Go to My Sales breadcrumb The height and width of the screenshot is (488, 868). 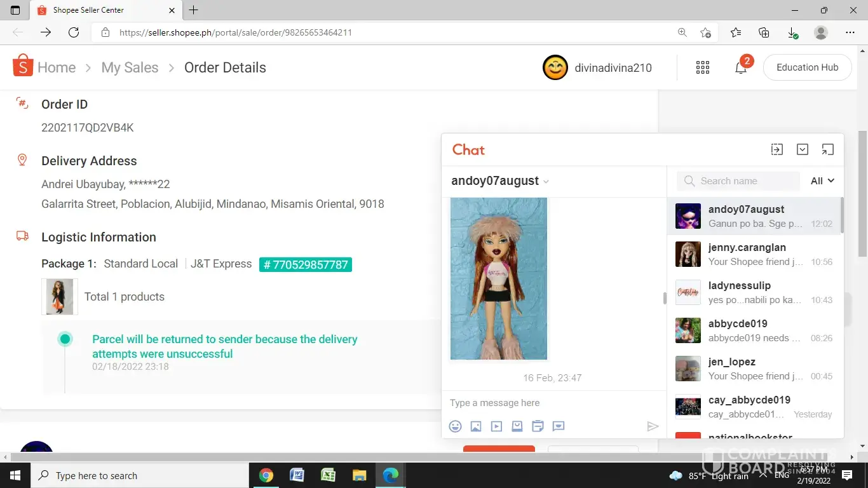tap(130, 67)
